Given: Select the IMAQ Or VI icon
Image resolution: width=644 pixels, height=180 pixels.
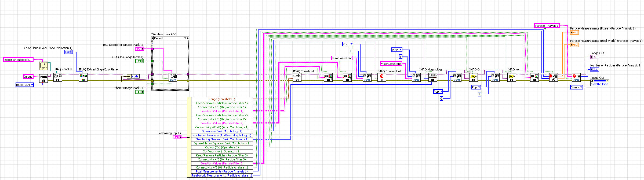Looking at the screenshot, I should click(473, 78).
